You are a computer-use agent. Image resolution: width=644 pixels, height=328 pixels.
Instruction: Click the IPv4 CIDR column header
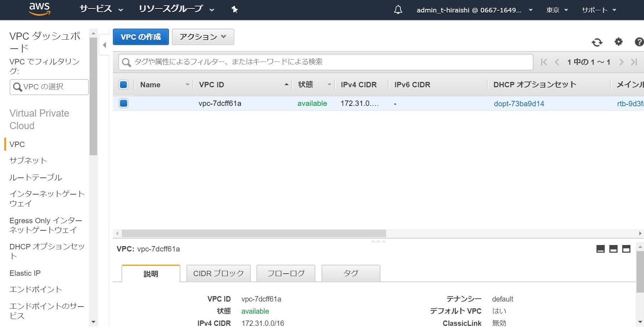[x=359, y=85]
